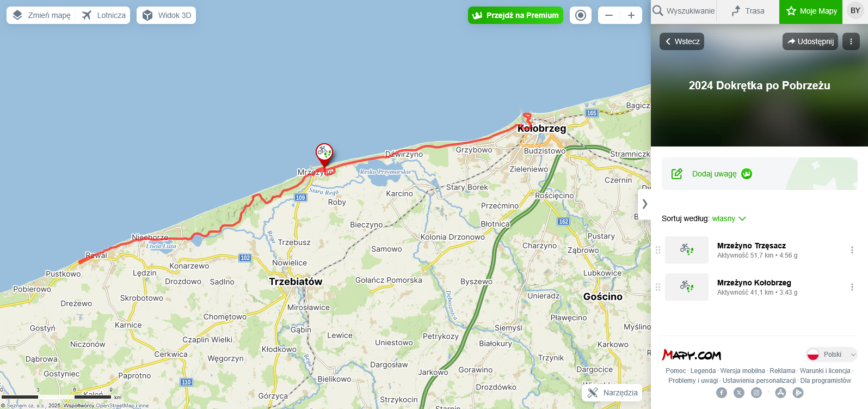Switch to the Trasa tab
The width and height of the screenshot is (868, 409).
click(x=748, y=11)
